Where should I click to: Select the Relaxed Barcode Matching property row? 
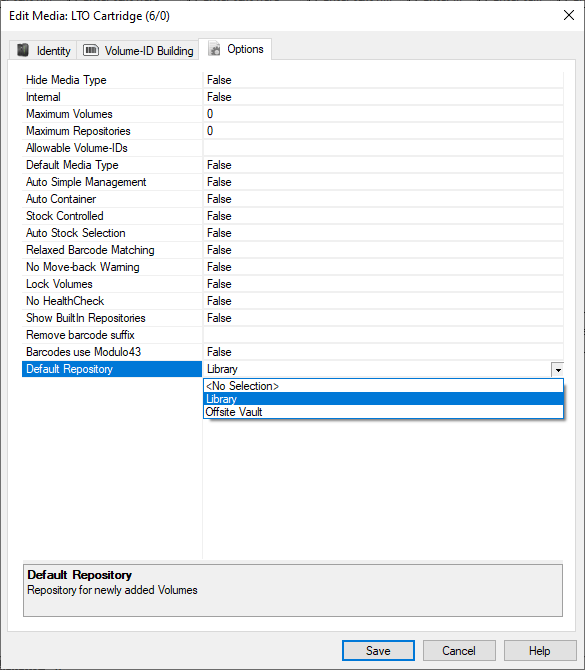tap(292, 250)
